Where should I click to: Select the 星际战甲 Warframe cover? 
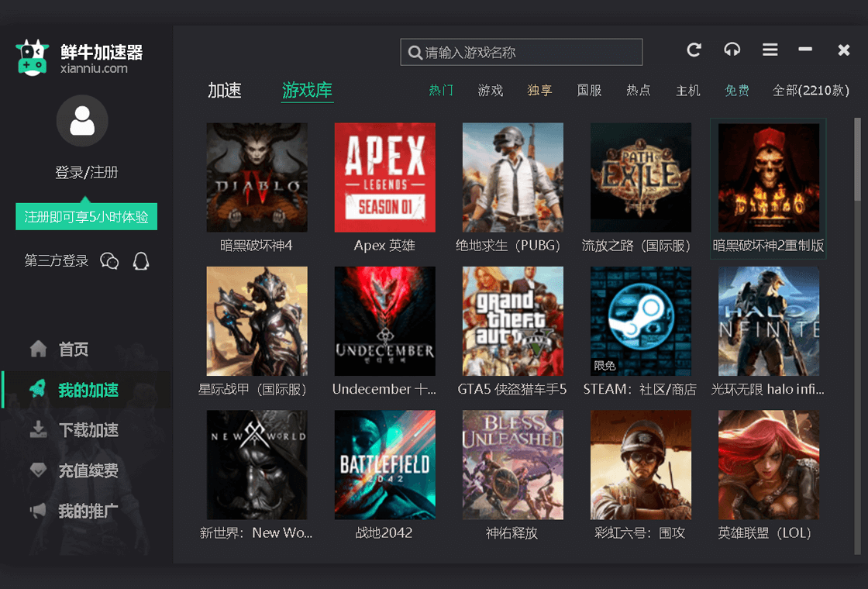click(257, 321)
